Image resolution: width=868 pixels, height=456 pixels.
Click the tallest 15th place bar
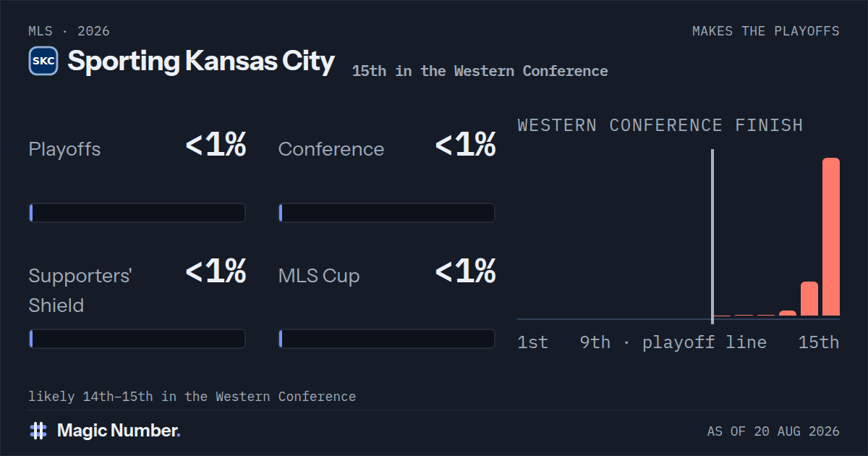pos(831,237)
